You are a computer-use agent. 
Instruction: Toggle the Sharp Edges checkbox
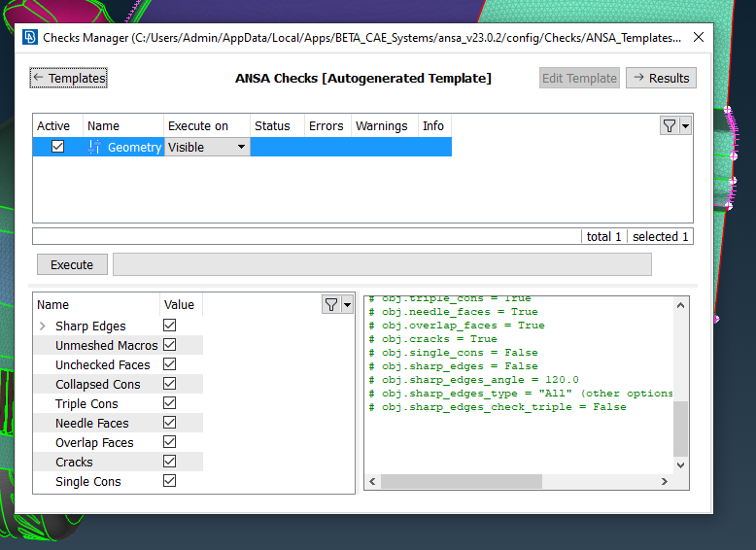click(169, 326)
